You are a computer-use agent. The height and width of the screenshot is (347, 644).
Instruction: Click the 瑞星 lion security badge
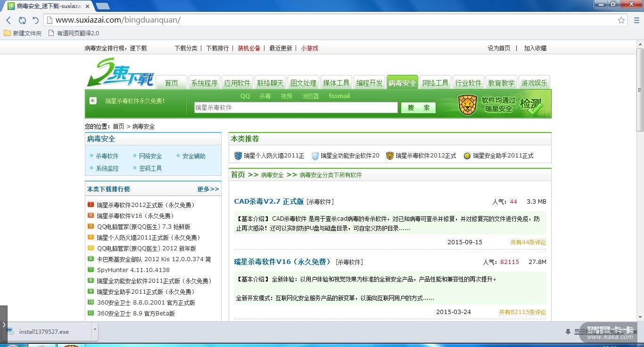467,105
